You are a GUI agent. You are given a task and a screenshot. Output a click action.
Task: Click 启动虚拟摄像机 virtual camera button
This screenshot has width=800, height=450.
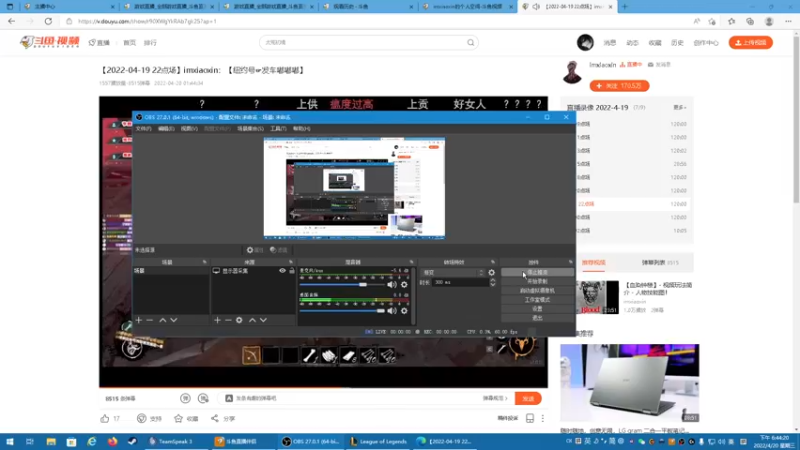tap(537, 291)
